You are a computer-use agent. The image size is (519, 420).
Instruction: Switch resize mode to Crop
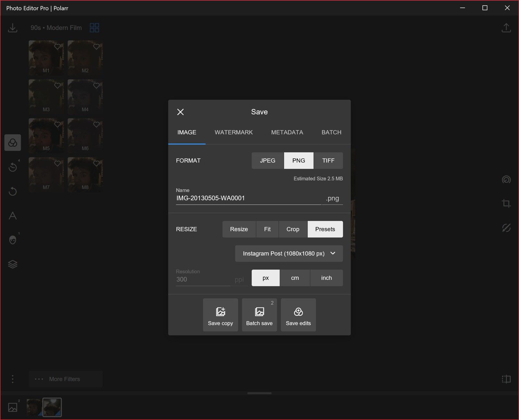pyautogui.click(x=293, y=229)
